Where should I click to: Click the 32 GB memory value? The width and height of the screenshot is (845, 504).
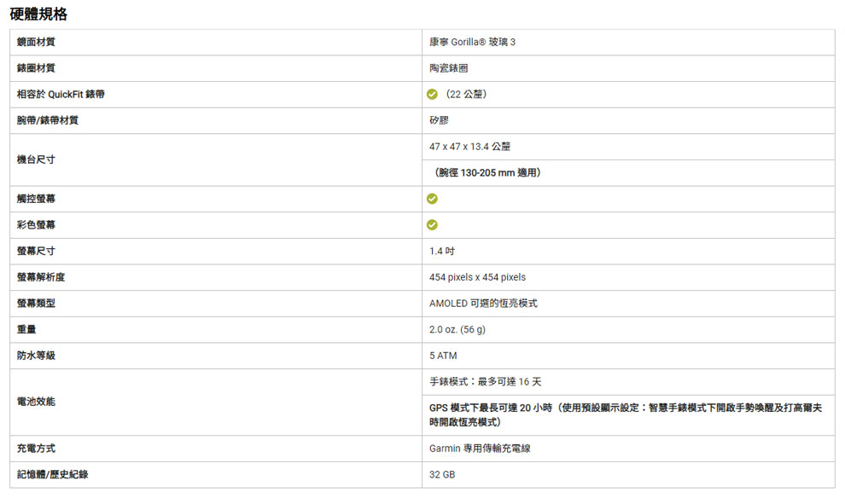coord(442,474)
